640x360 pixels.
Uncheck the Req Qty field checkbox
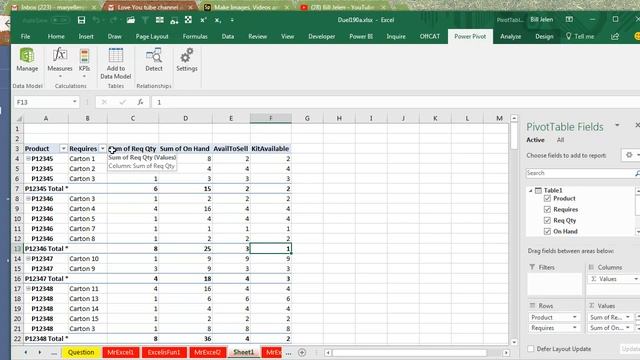547,220
